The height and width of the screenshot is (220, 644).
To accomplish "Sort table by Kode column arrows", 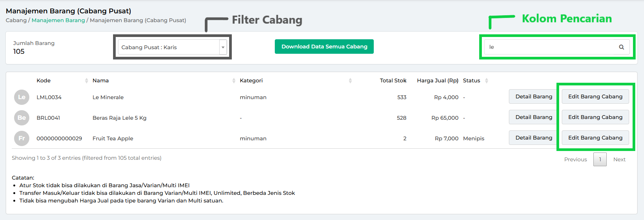I will pos(86,80).
